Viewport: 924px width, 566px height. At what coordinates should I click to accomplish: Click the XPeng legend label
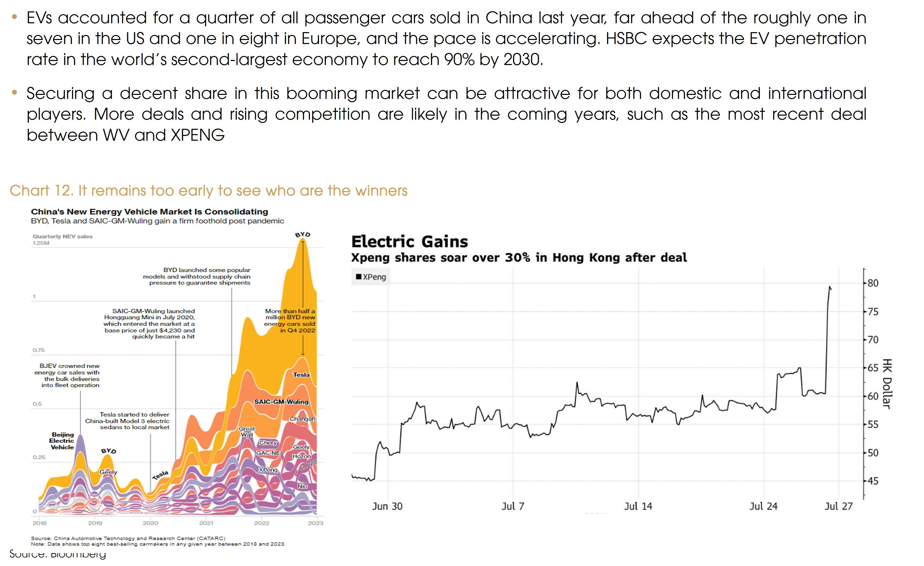[374, 277]
